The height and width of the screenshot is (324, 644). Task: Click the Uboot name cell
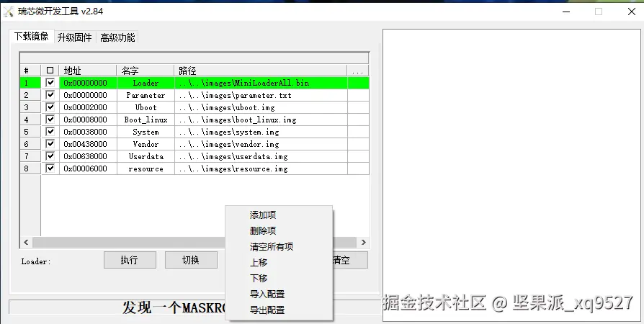pyautogui.click(x=146, y=107)
